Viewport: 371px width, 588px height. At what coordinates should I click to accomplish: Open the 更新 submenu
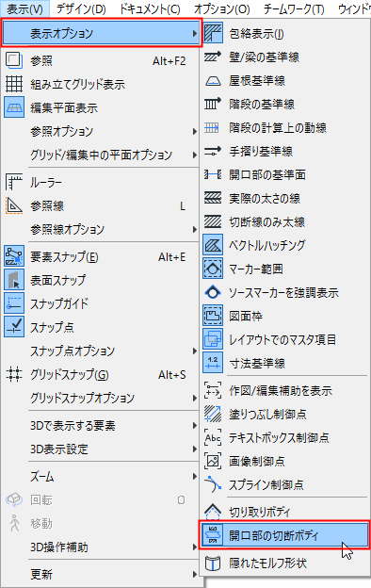tap(101, 574)
